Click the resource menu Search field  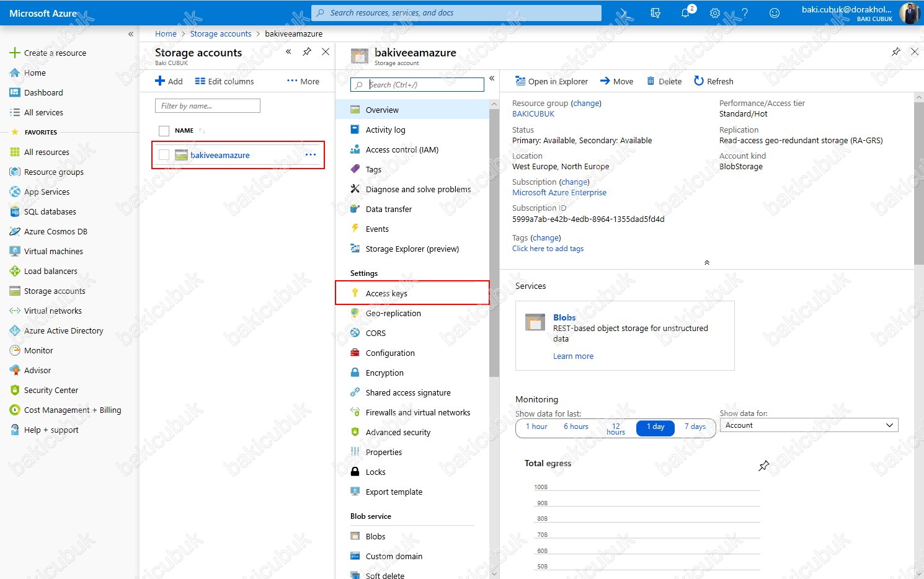tap(417, 85)
